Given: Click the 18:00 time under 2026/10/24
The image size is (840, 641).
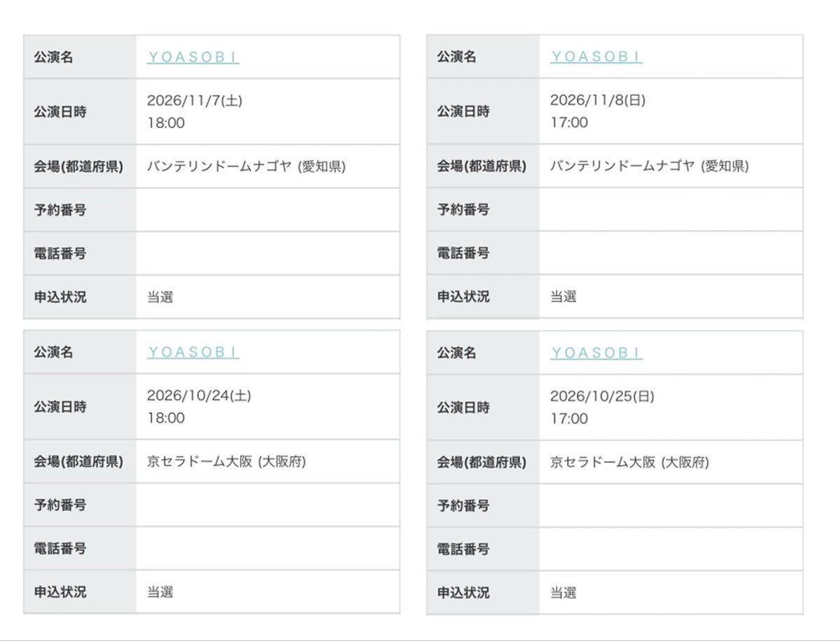Looking at the screenshot, I should [166, 418].
